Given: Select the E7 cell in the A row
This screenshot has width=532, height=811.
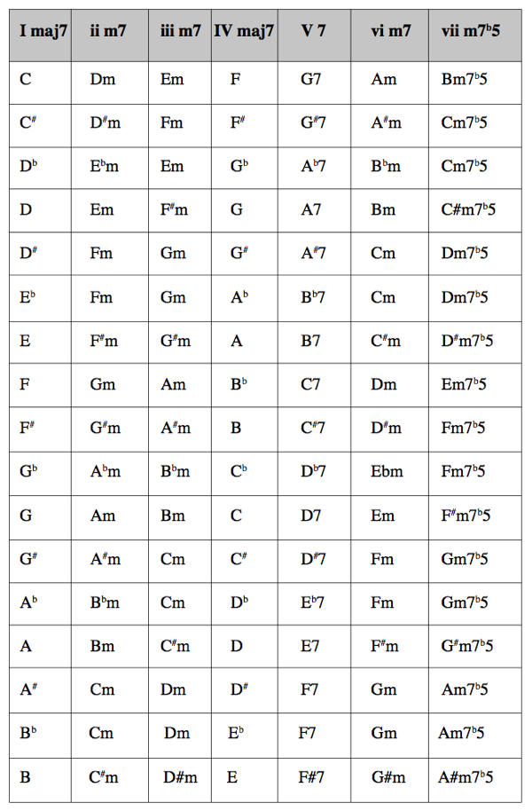Looking at the screenshot, I should click(x=315, y=646).
